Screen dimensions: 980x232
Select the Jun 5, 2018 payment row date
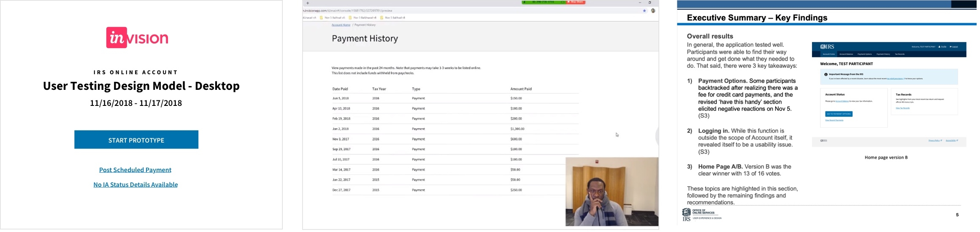coord(341,98)
